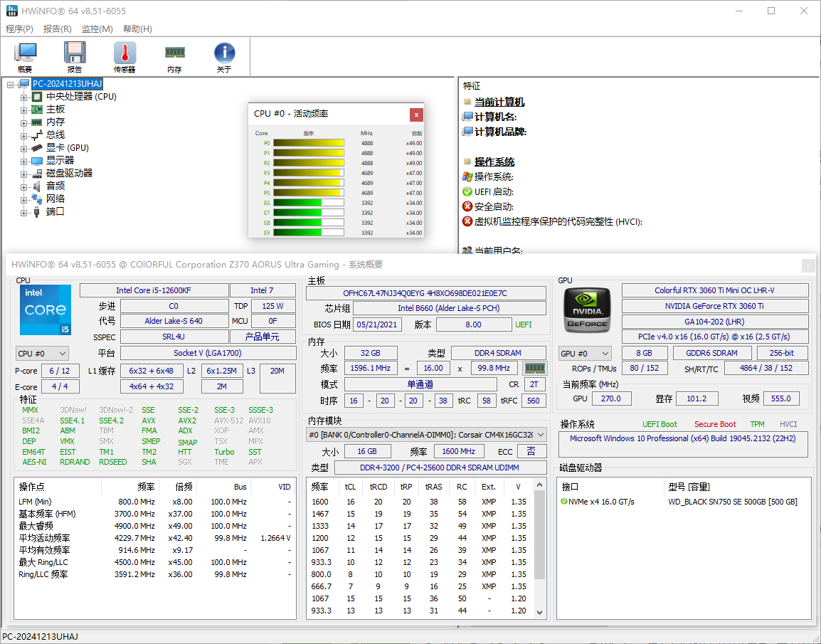The width and height of the screenshot is (821, 644).
Task: Click the red X icon beside HVCI line
Action: click(x=467, y=221)
